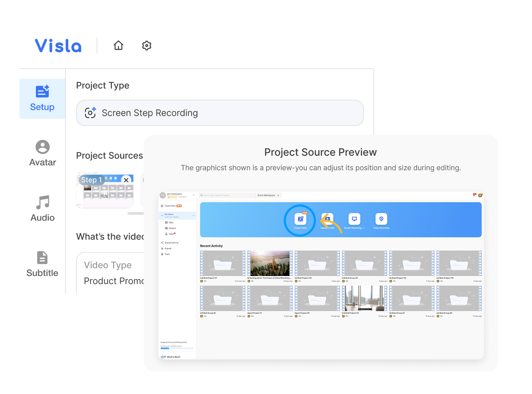This screenshot has width=532, height=394.
Task: Expand the Screen Recording dropdown arrow
Action: click(x=363, y=228)
